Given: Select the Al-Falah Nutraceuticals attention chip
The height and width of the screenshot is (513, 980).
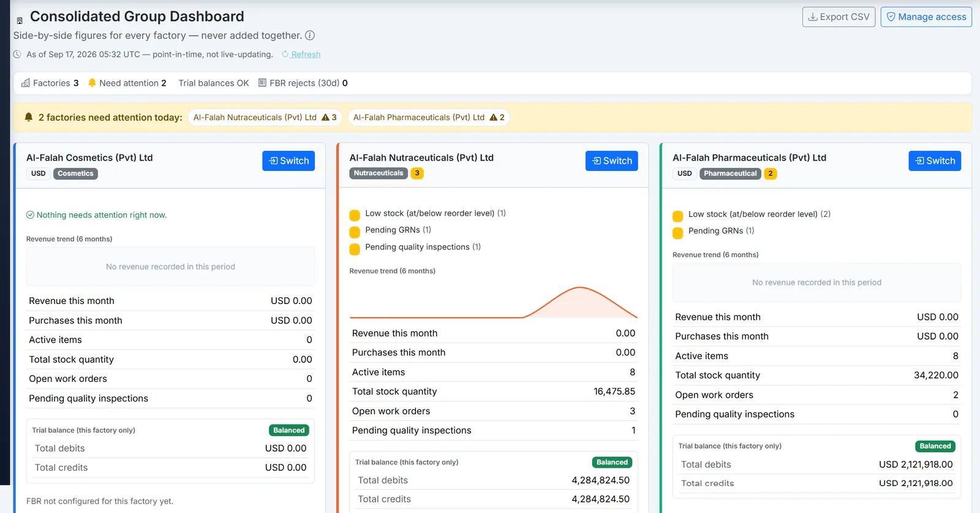Looking at the screenshot, I should [x=265, y=117].
